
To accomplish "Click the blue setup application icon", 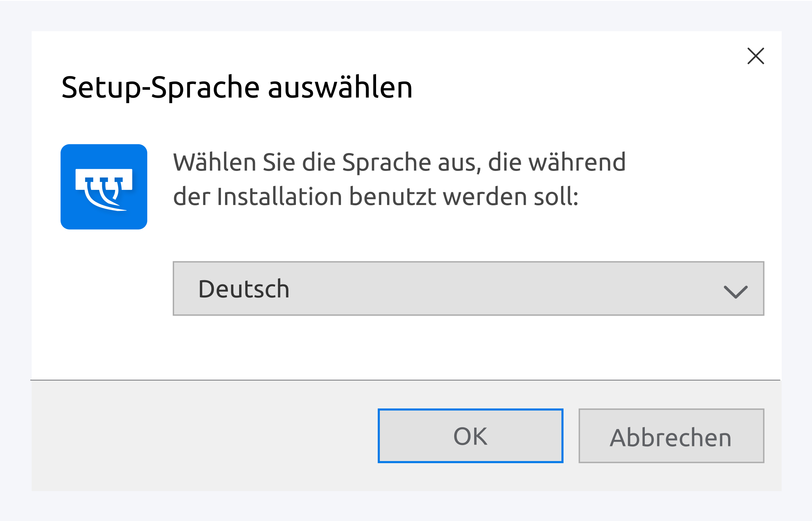I will point(104,187).
